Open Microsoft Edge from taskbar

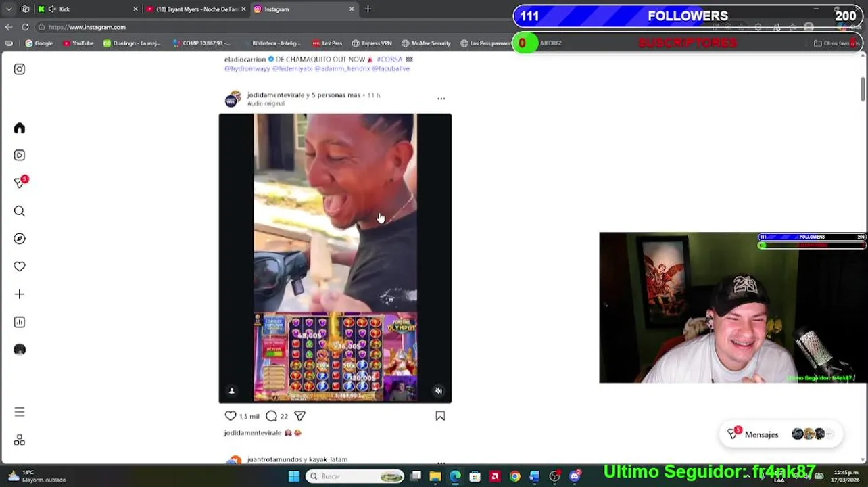click(455, 476)
